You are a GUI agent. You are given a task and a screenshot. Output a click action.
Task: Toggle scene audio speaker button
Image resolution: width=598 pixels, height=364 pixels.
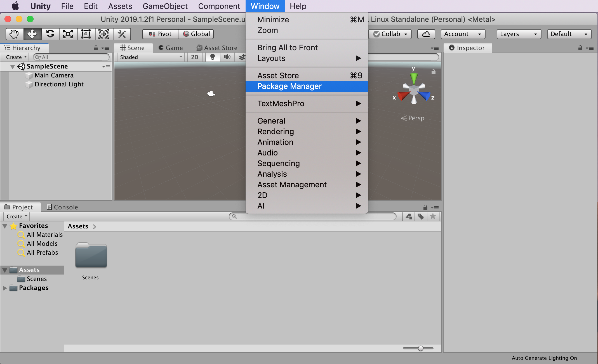click(227, 57)
